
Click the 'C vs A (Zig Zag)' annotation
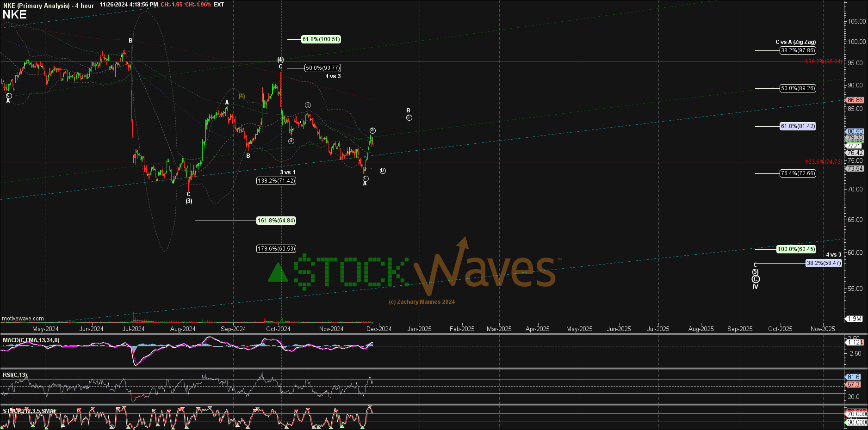click(796, 42)
